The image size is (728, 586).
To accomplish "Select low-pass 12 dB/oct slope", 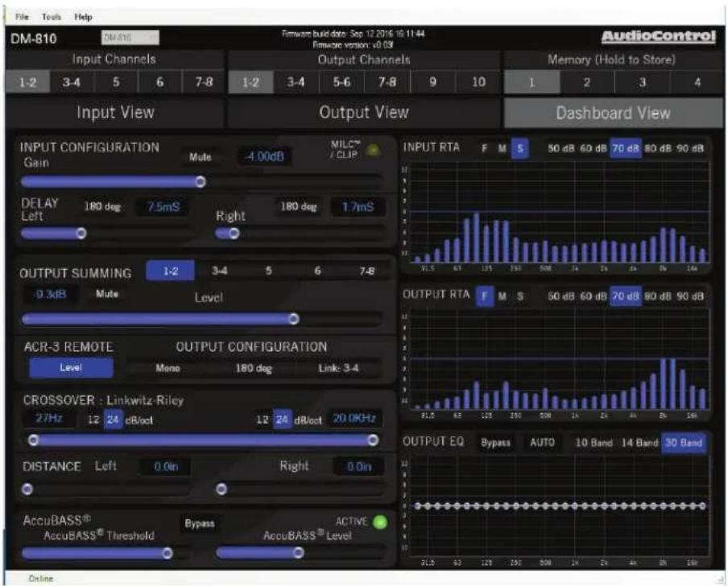I will click(x=263, y=419).
